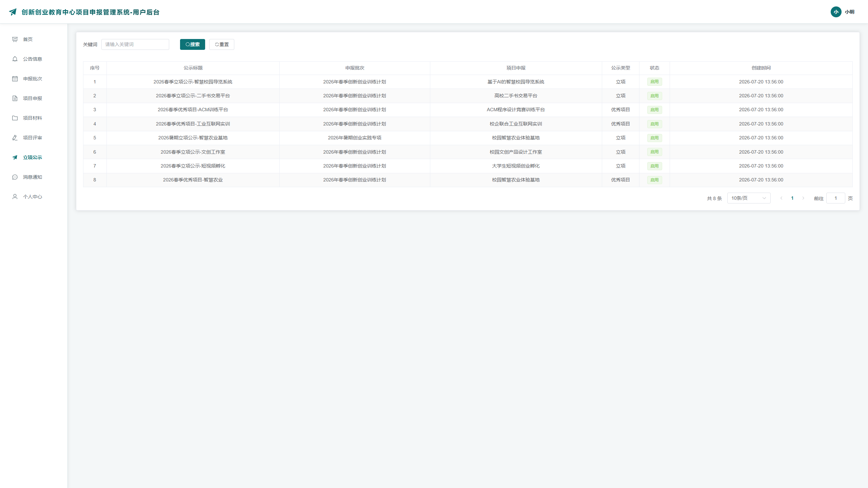This screenshot has height=488, width=868.
Task: Click title 2026春季优秀项目-智慧农业
Action: tap(193, 180)
